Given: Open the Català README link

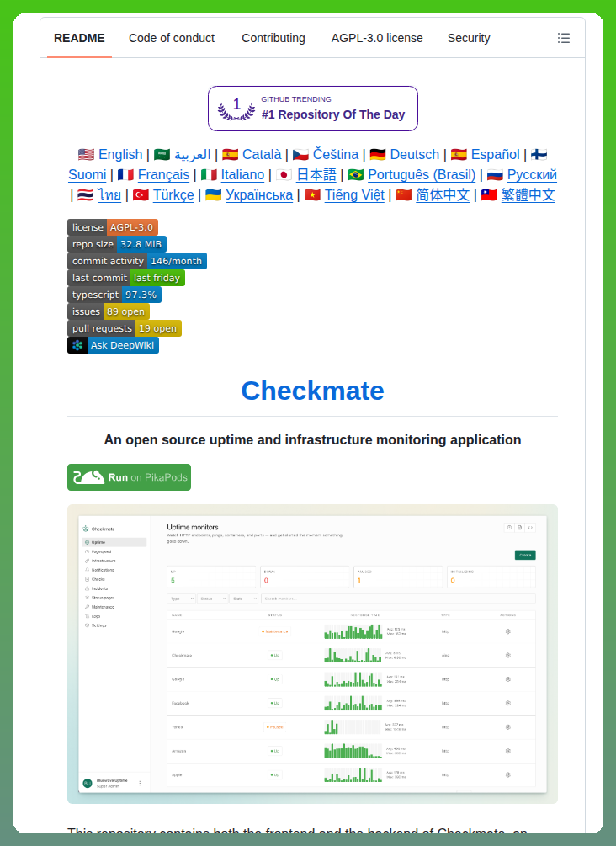Looking at the screenshot, I should pos(262,155).
